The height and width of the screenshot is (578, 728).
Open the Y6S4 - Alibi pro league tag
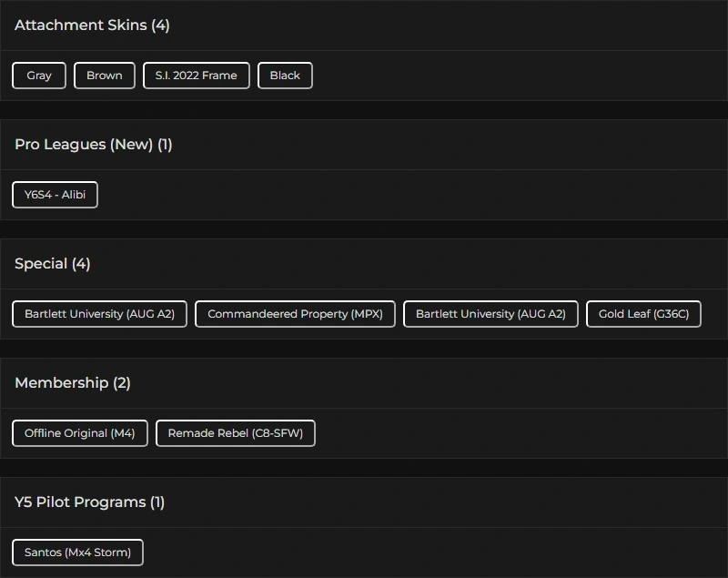tap(55, 195)
